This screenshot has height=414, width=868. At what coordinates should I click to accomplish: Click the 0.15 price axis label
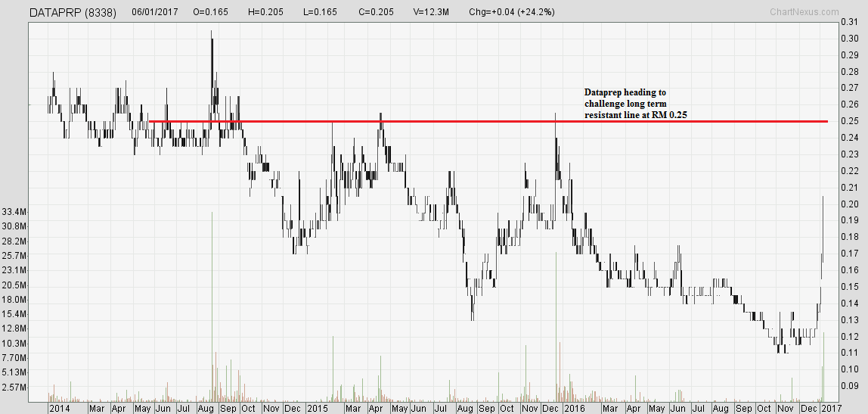(849, 286)
